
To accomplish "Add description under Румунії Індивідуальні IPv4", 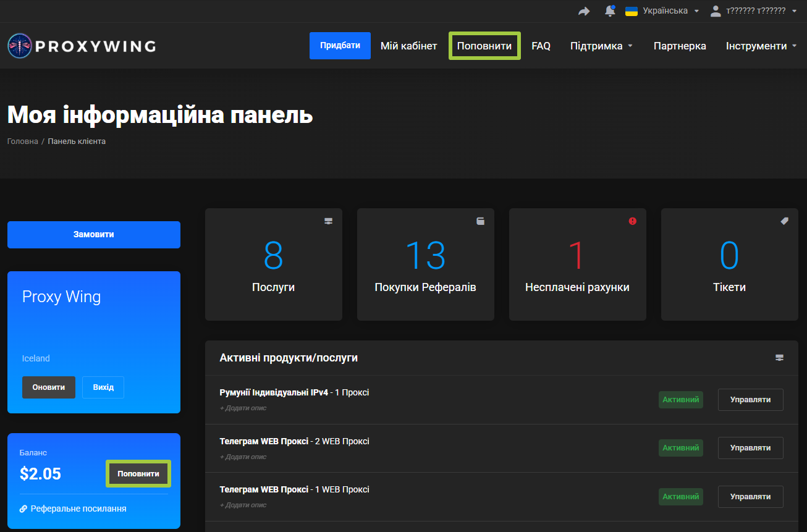I will coord(243,408).
